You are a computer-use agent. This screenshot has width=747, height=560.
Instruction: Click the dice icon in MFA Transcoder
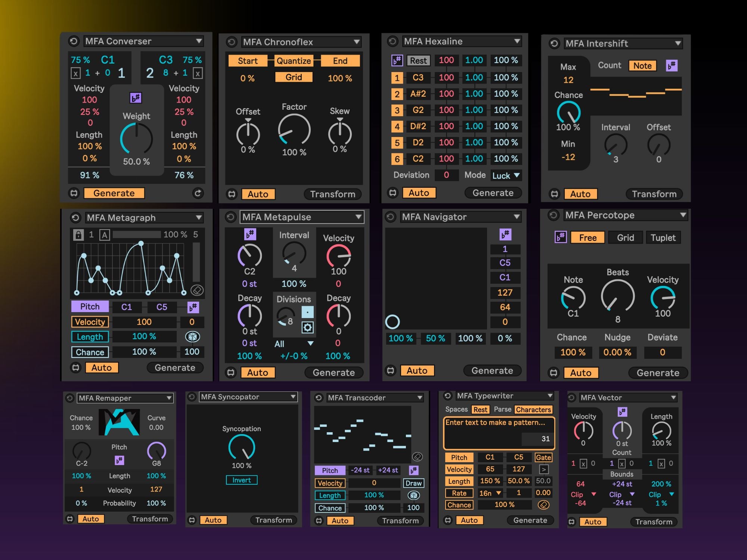[x=413, y=495]
